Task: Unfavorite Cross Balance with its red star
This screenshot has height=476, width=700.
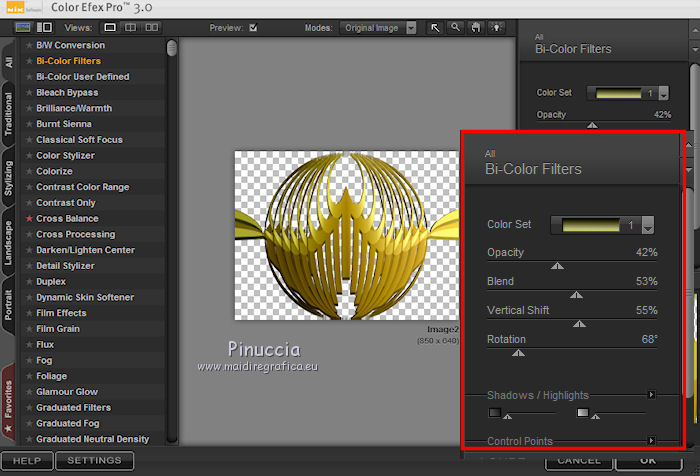Action: tap(29, 218)
